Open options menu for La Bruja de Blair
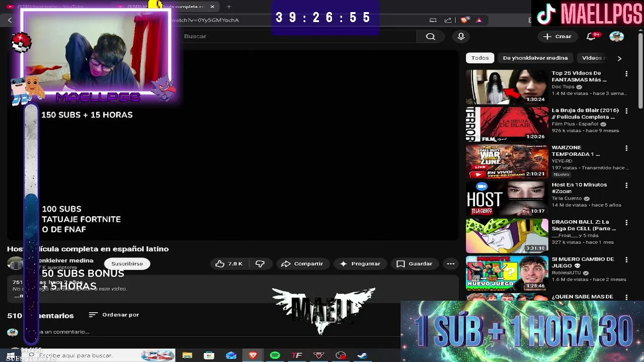Image resolution: width=644 pixels, height=362 pixels. click(x=626, y=111)
